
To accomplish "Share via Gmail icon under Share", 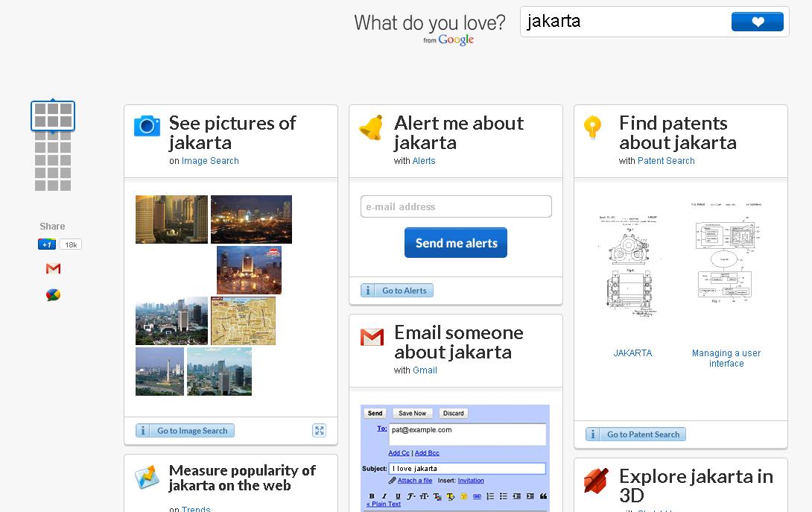I will tap(53, 268).
